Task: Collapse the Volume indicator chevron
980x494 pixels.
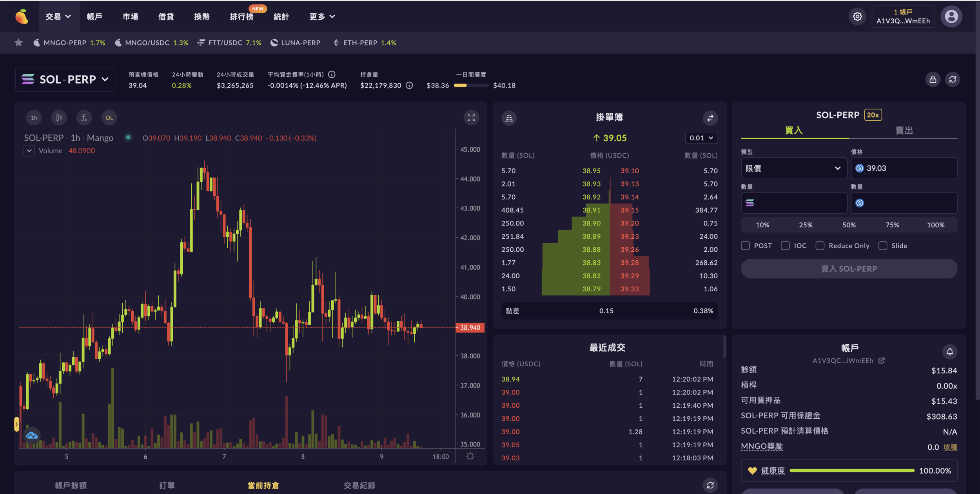Action: (x=29, y=151)
